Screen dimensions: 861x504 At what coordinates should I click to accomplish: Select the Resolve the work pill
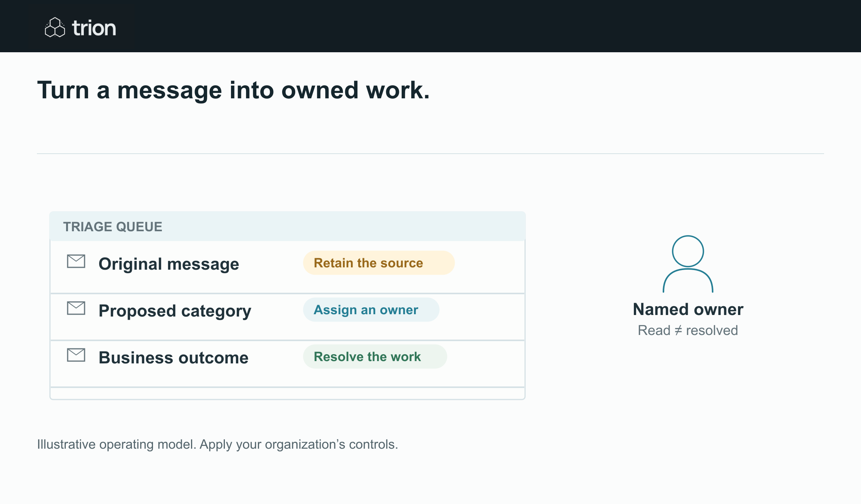(375, 356)
